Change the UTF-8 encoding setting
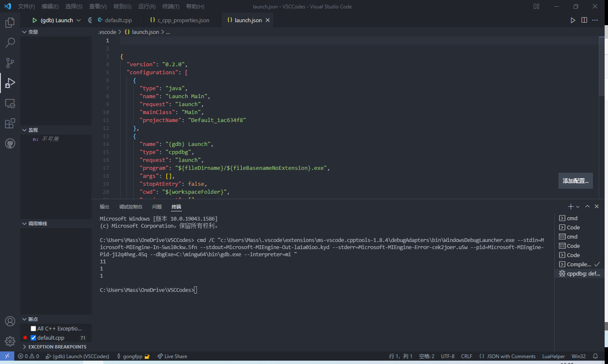This screenshot has width=608, height=364. pyautogui.click(x=448, y=356)
